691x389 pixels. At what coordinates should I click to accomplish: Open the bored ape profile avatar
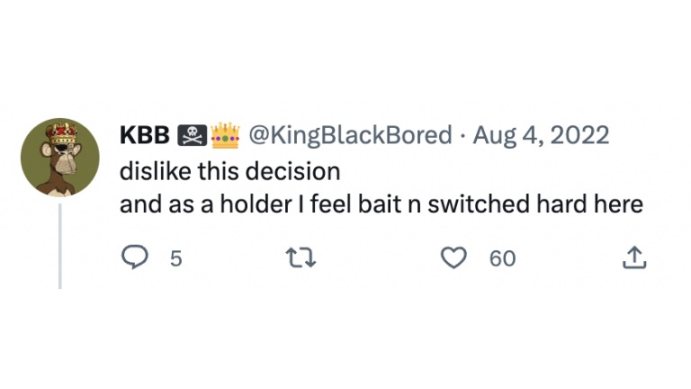(60, 157)
